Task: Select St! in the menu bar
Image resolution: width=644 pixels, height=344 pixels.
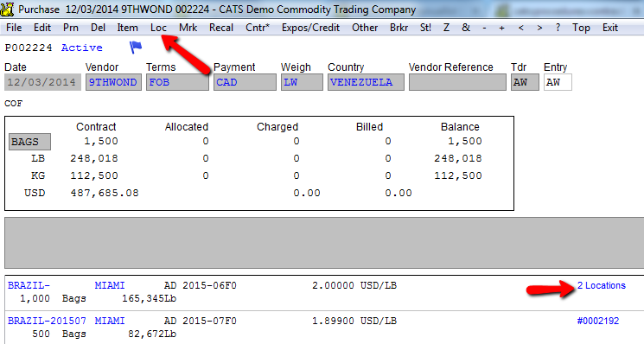Action: tap(425, 28)
